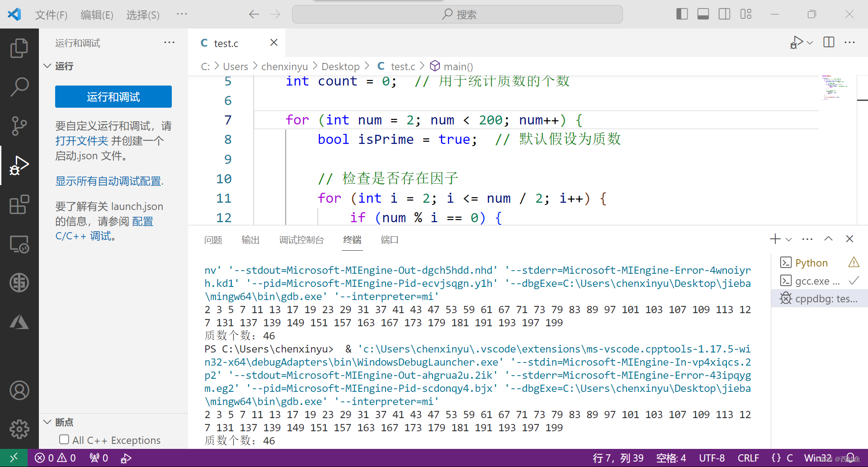This screenshot has width=868, height=467.
Task: Open the Accounts menu icon
Action: click(19, 391)
